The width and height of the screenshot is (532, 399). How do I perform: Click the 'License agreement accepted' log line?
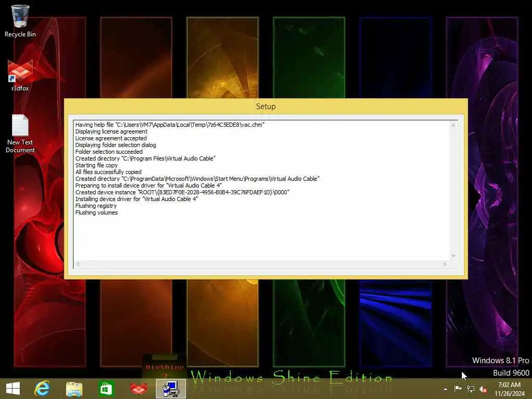click(x=111, y=138)
